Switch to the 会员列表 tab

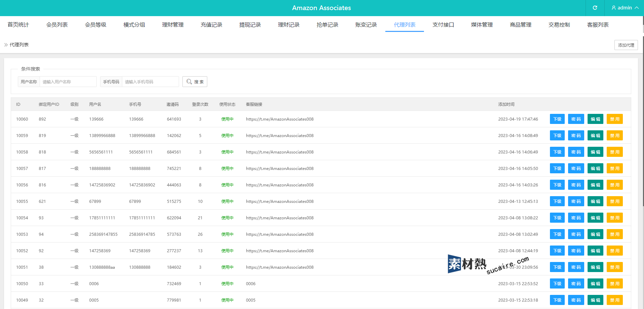(57, 25)
